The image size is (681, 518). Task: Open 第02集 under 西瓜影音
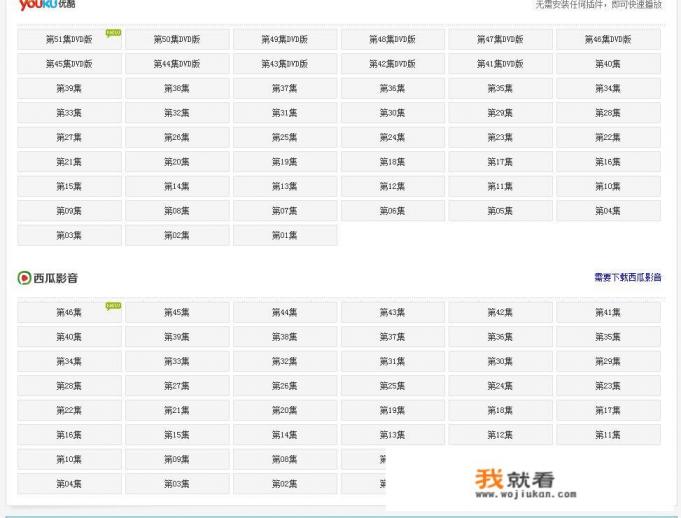point(285,484)
